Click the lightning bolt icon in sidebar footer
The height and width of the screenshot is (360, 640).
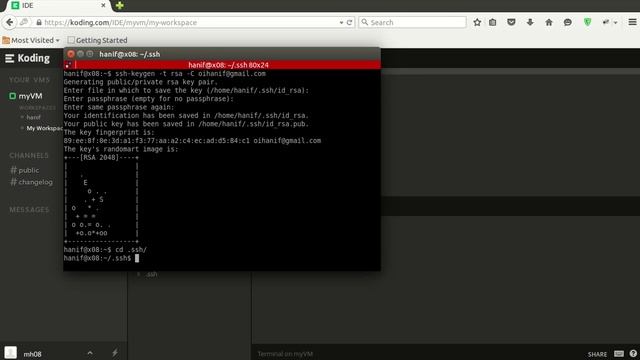coord(115,353)
